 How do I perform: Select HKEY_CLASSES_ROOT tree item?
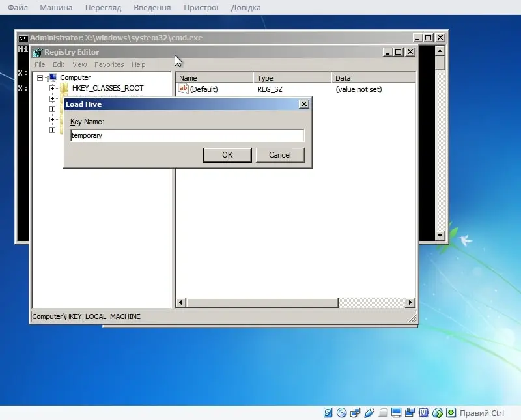tap(107, 88)
